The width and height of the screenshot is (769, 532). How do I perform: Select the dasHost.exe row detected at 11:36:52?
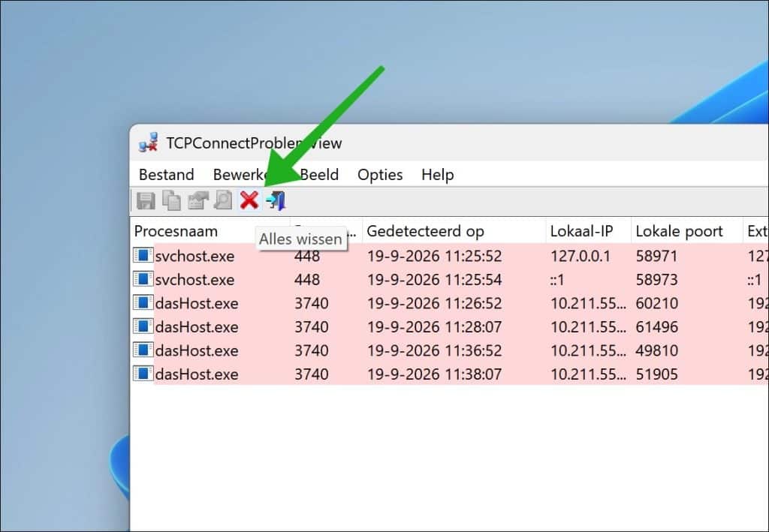coord(450,350)
